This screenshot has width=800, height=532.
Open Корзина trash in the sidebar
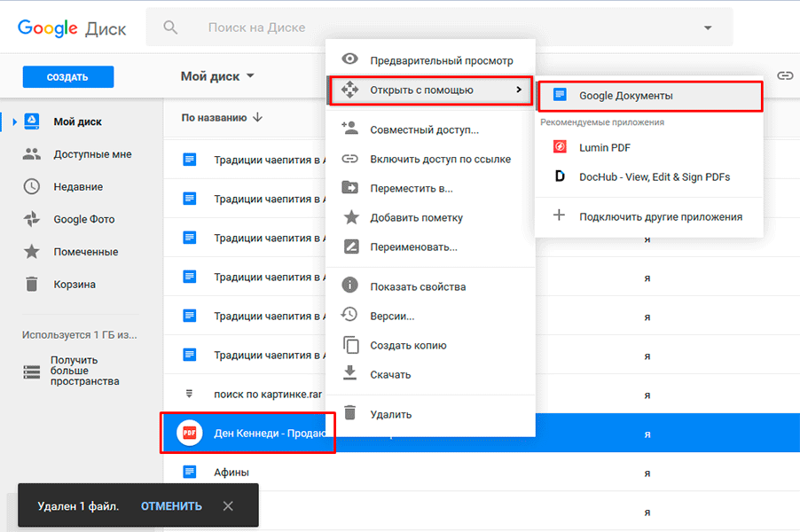tap(74, 285)
